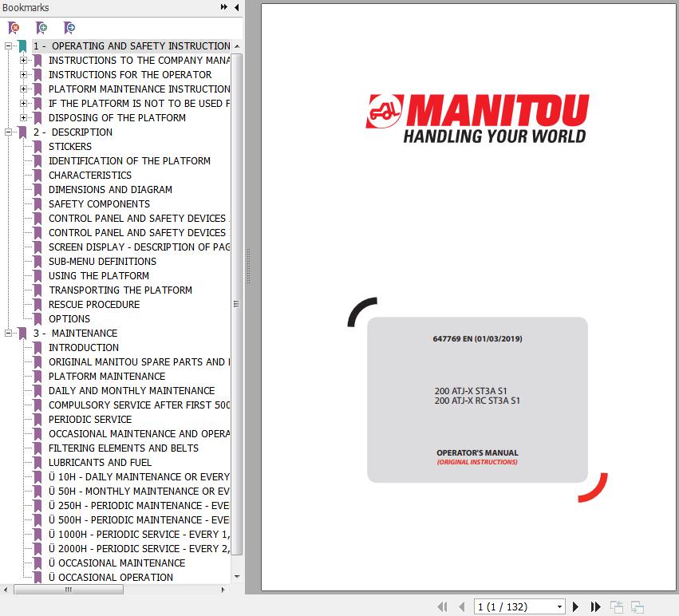Click bookmarks vertical scrollbar down arrow

[237, 577]
